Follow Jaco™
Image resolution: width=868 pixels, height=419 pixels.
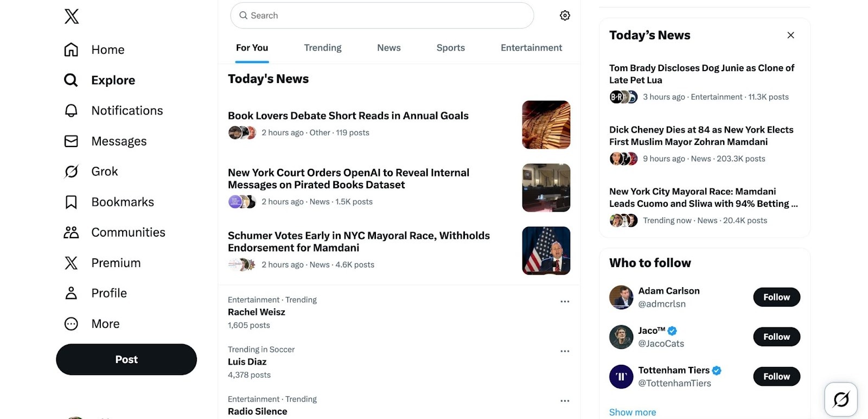click(776, 337)
